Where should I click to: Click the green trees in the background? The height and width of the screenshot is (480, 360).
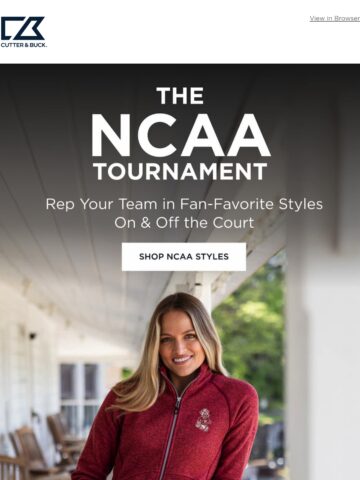point(252,330)
